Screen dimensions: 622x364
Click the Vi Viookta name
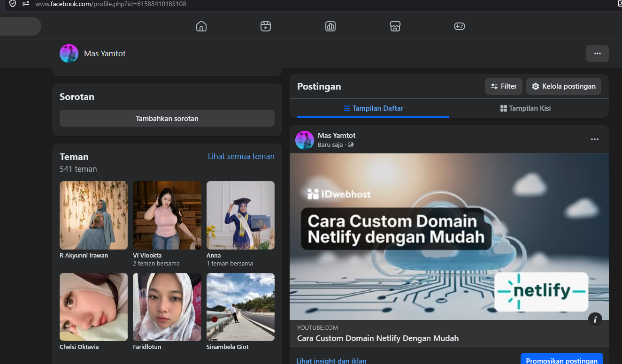[147, 256]
